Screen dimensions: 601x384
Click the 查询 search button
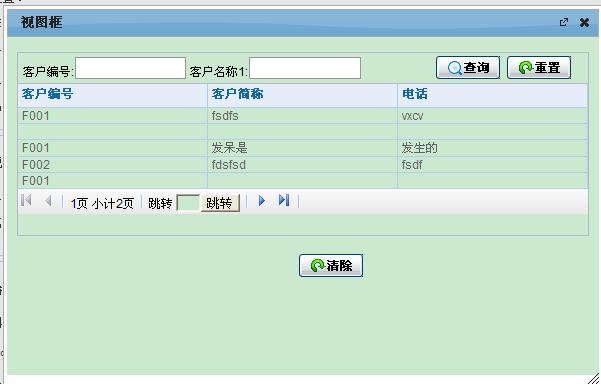click(x=468, y=67)
